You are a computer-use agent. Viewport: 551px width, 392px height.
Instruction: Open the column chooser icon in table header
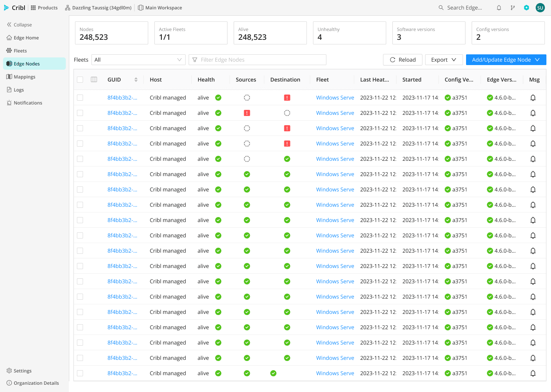(x=94, y=80)
